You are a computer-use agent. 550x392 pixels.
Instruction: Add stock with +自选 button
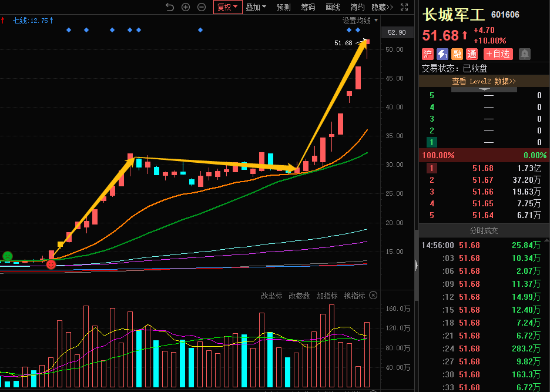[498, 54]
